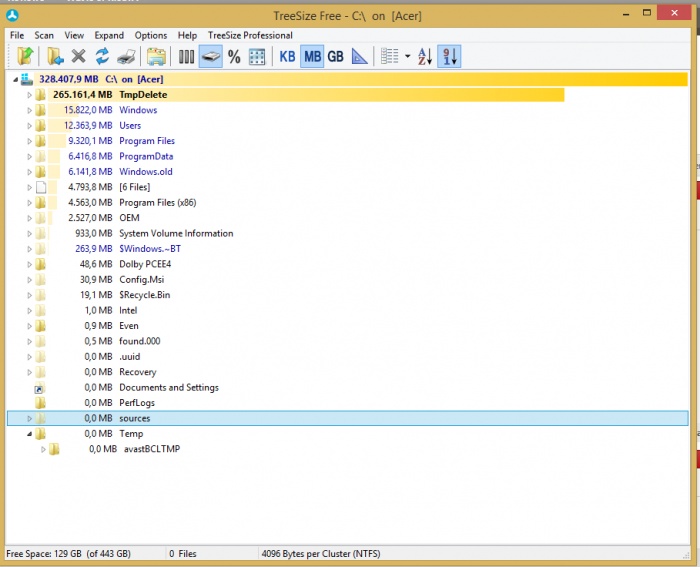Select the Program Files (x86) row
The height and width of the screenshot is (567, 700).
348,203
